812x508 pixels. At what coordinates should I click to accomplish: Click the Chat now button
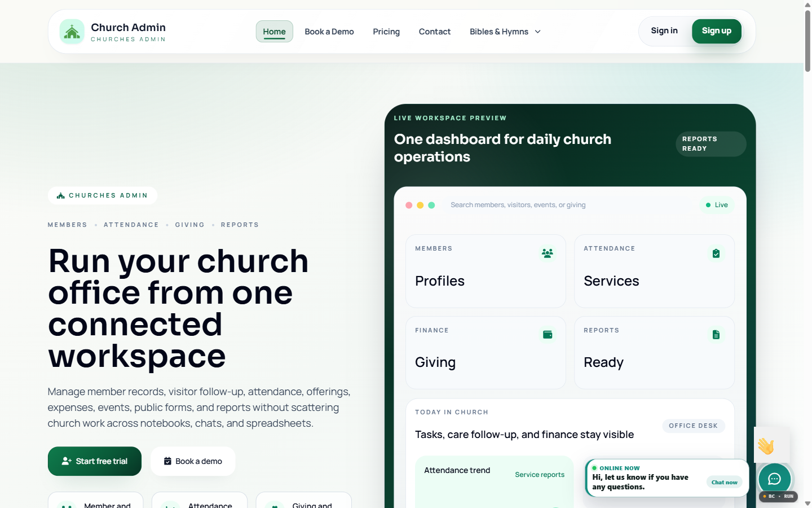[724, 482]
